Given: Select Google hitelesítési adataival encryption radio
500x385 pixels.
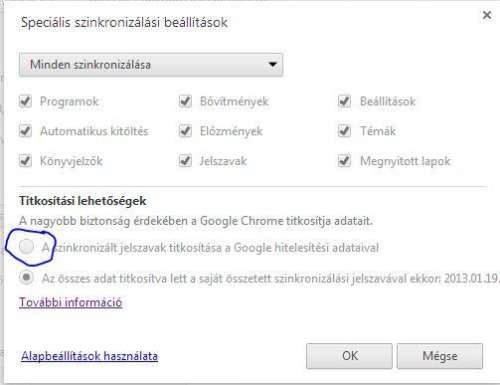Looking at the screenshot, I should [x=26, y=247].
